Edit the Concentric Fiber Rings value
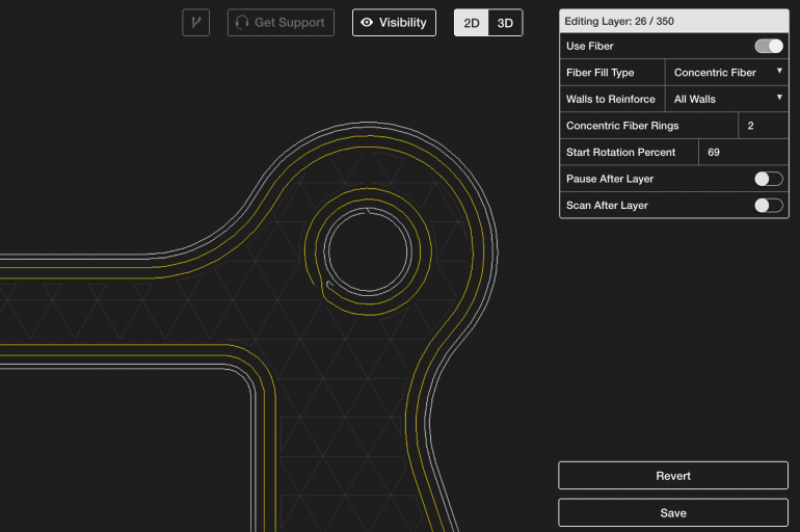This screenshot has height=532, width=800. click(x=763, y=125)
